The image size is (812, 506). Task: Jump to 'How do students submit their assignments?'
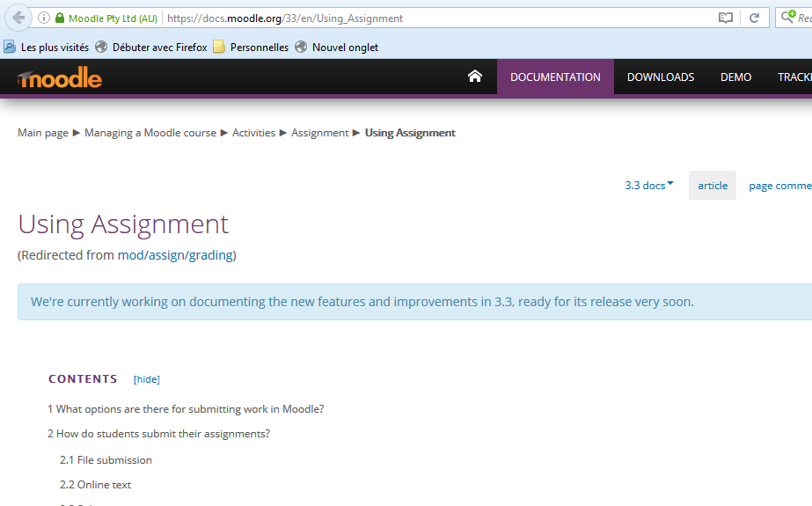[x=159, y=434]
